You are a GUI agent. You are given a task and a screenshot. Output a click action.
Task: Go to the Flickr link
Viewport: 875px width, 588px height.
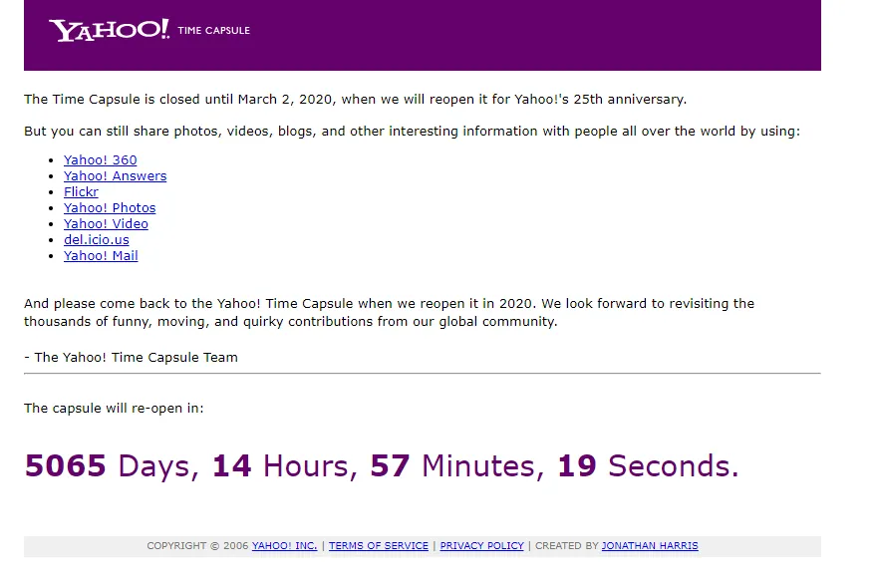(81, 192)
